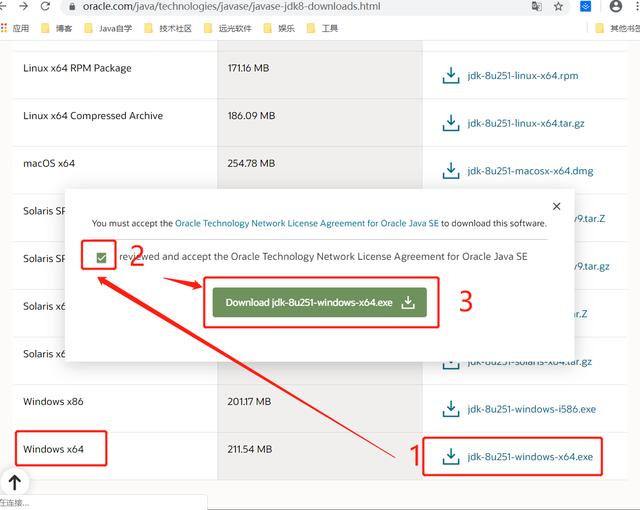This screenshot has height=510, width=640.
Task: Select the macOS x64 row label
Action: (49, 164)
